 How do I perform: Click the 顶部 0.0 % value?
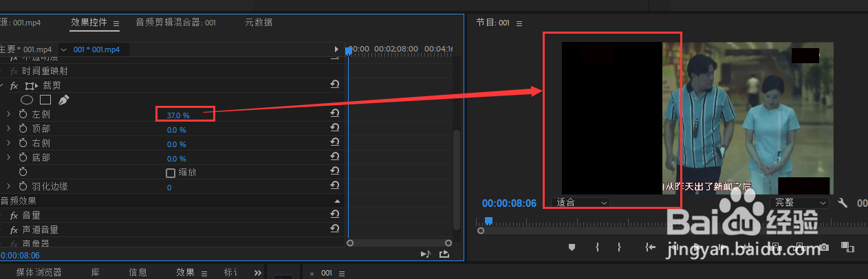(177, 130)
